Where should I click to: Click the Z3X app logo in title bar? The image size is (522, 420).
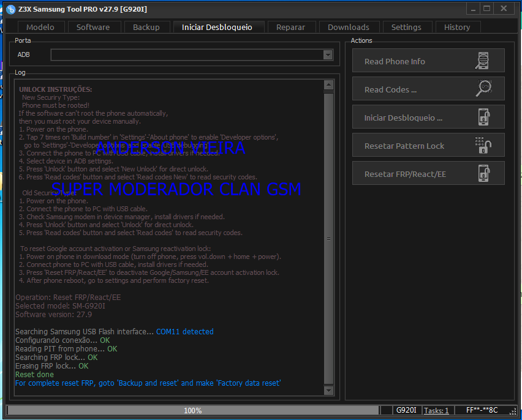click(10, 9)
